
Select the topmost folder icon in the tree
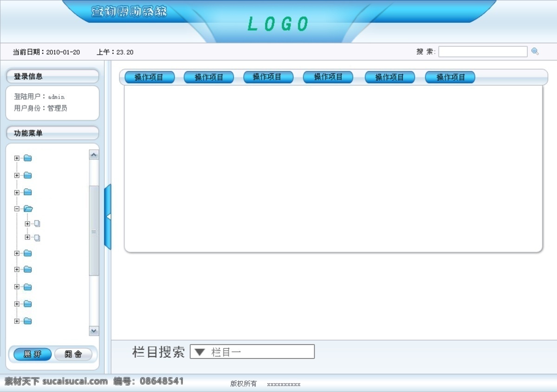point(28,158)
